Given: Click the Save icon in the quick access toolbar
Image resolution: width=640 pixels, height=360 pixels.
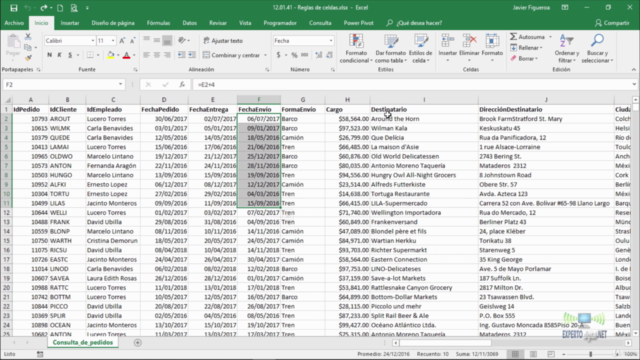Looking at the screenshot, I should [14, 8].
